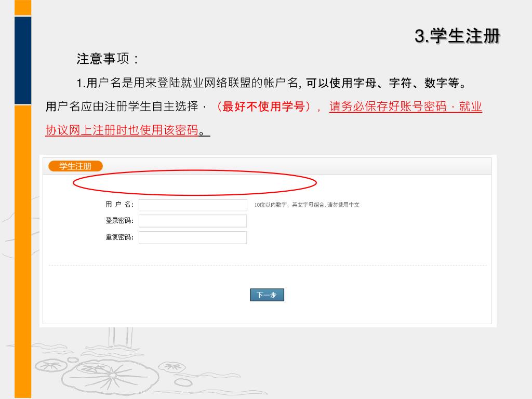Viewport: 532px width, 399px height.
Task: Click the 用户名 field label
Action: pyautogui.click(x=119, y=204)
